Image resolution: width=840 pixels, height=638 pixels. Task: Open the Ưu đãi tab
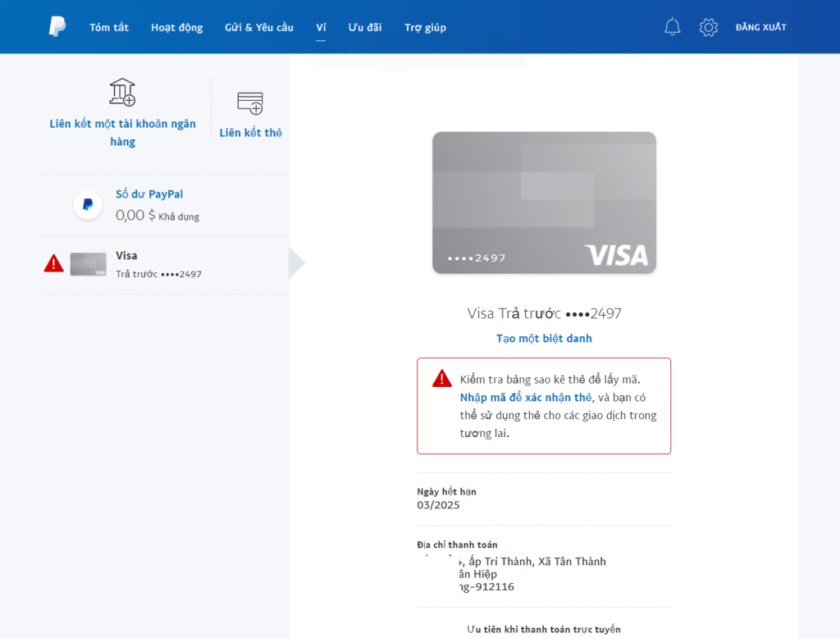364,28
